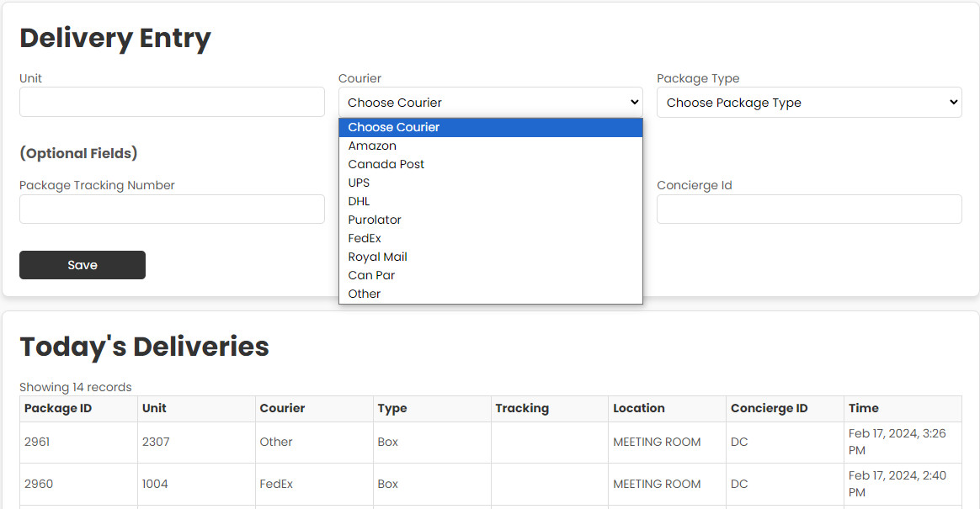
Task: Click the Save button
Action: (x=83, y=265)
